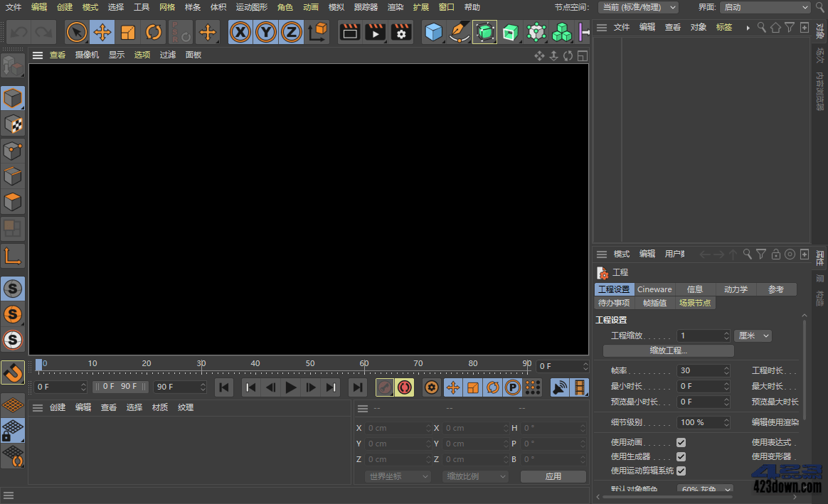
Task: Open the 渲染 menu
Action: [x=395, y=7]
